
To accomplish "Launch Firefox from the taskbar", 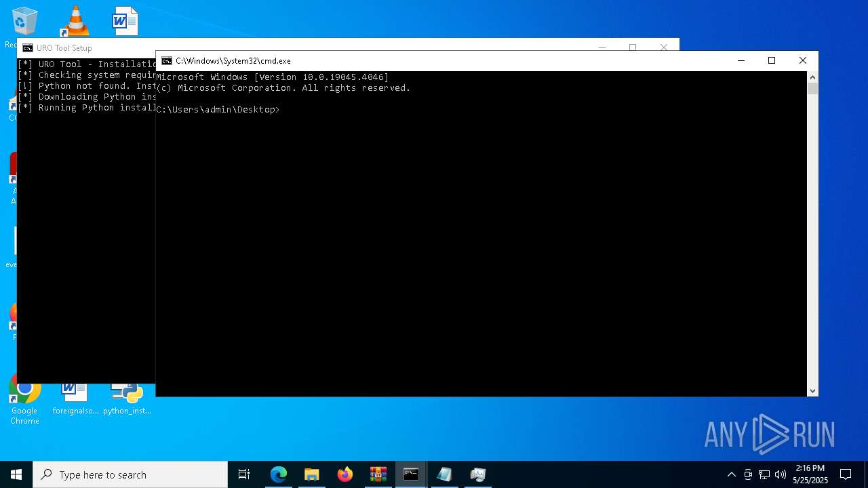I will 345,474.
